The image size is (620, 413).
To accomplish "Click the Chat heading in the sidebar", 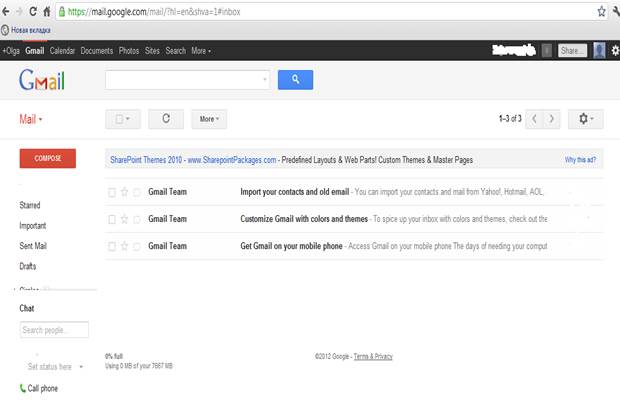I will click(27, 308).
